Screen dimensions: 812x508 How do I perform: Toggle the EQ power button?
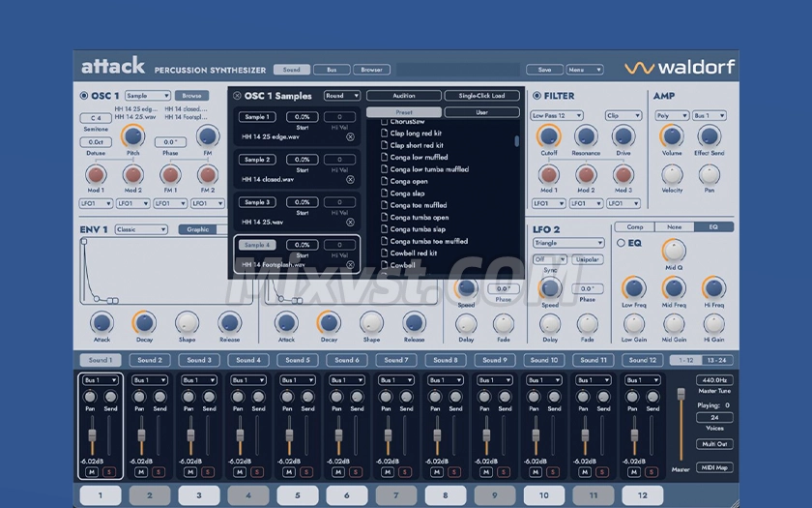click(621, 243)
